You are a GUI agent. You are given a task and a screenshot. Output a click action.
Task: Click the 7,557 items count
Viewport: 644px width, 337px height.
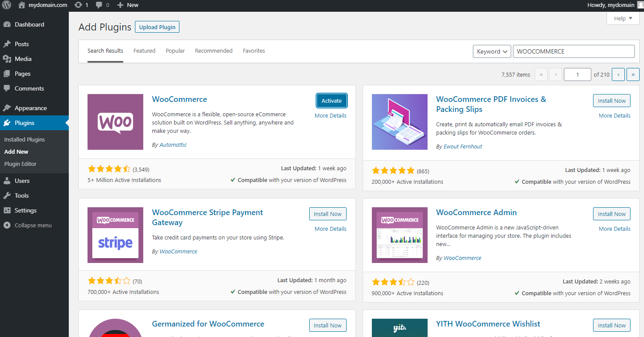[516, 74]
